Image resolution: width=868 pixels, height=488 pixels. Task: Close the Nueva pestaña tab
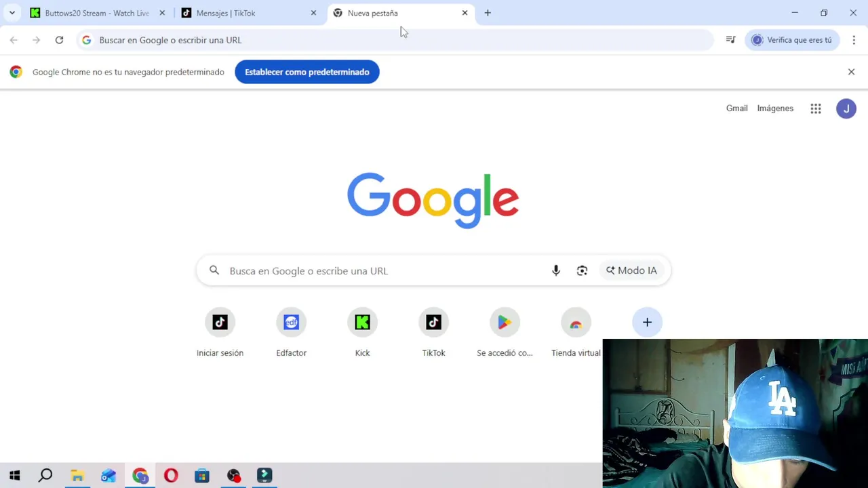465,13
